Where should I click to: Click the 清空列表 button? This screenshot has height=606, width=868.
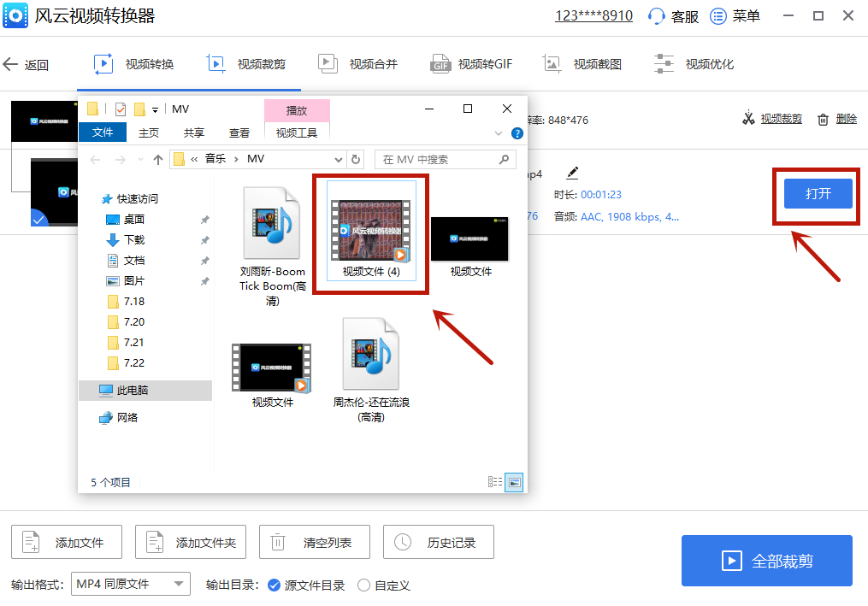[x=315, y=542]
